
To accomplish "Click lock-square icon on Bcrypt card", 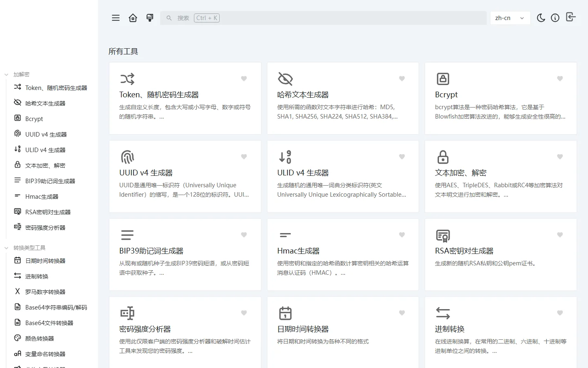I will tap(443, 79).
